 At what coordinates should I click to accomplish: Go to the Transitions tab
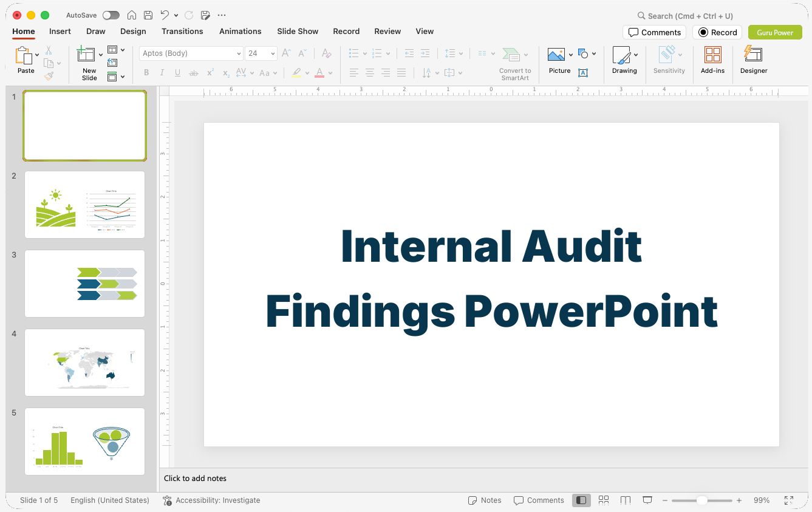[182, 31]
